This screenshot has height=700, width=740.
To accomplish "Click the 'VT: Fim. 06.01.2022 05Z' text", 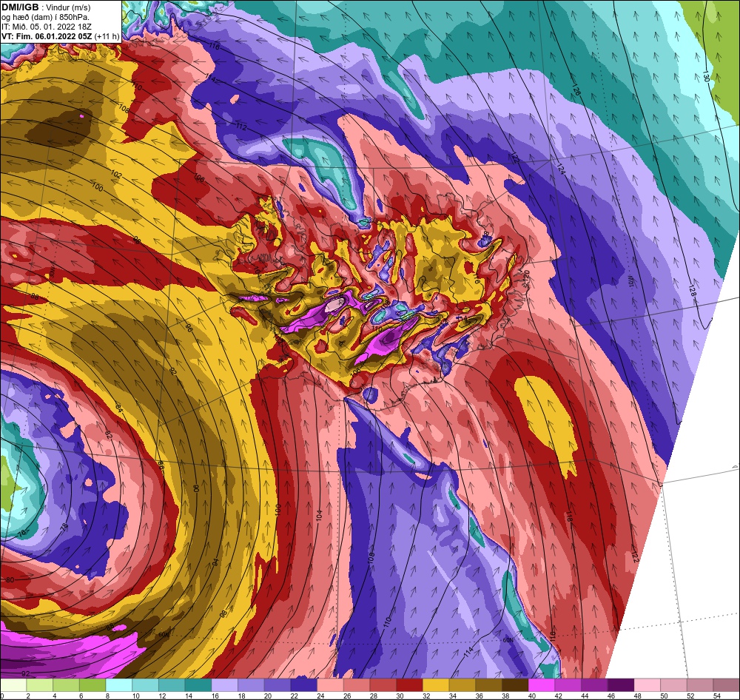I will [x=47, y=36].
